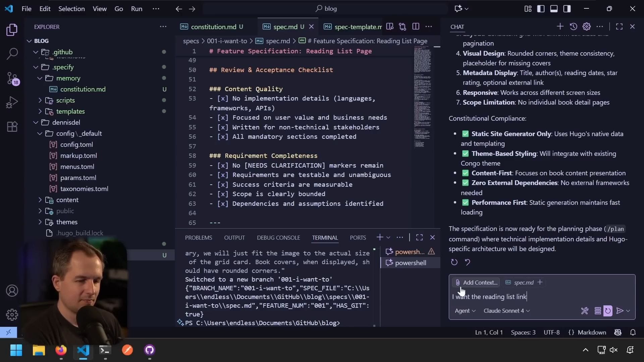Open the Agent mode dropdown
Viewport: 644px width, 362px height.
click(465, 311)
